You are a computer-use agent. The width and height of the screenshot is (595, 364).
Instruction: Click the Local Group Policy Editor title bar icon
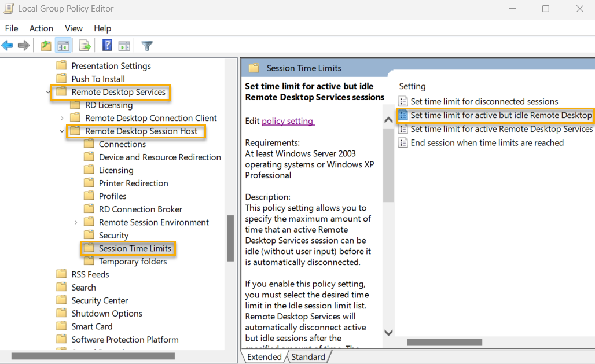click(9, 9)
